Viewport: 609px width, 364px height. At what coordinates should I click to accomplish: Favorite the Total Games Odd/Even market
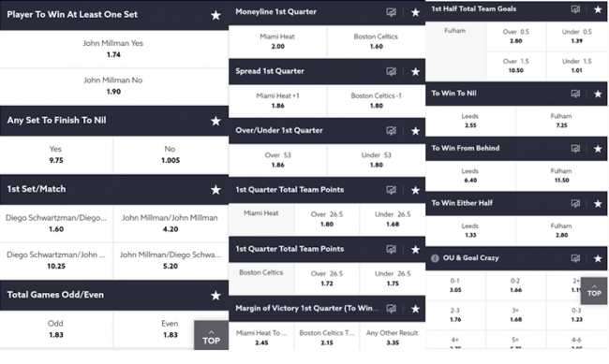pos(215,296)
